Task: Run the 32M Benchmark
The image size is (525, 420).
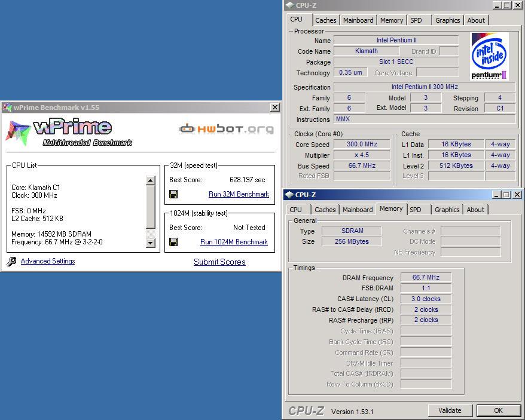Action: pos(239,194)
